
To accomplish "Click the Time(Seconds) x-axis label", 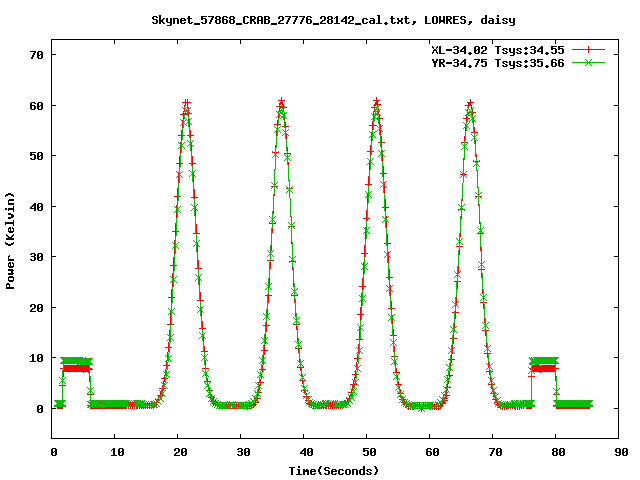I will (x=333, y=471).
